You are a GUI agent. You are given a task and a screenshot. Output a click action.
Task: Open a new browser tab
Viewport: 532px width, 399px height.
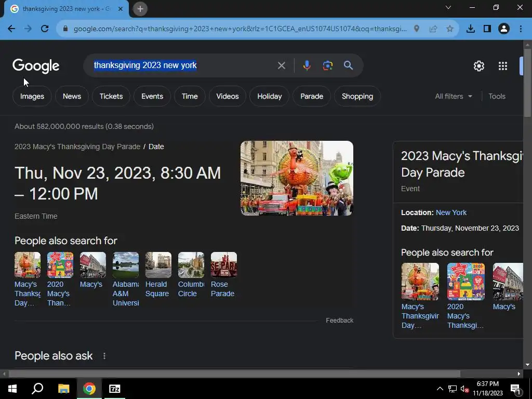point(140,9)
